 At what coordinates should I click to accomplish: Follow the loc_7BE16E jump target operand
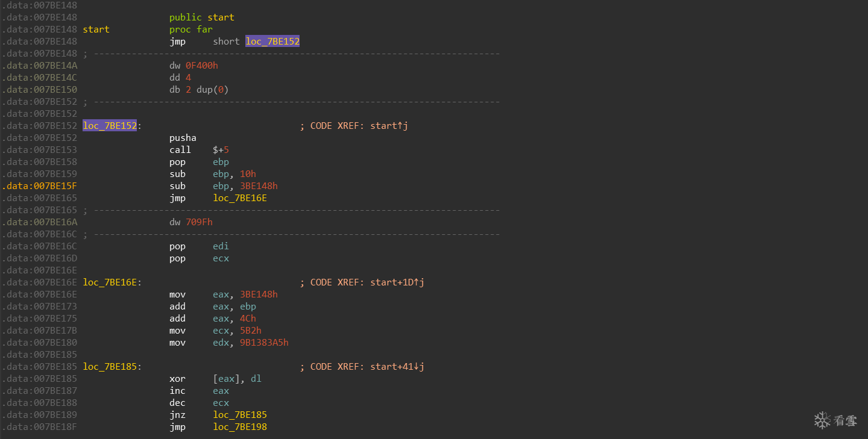click(240, 198)
